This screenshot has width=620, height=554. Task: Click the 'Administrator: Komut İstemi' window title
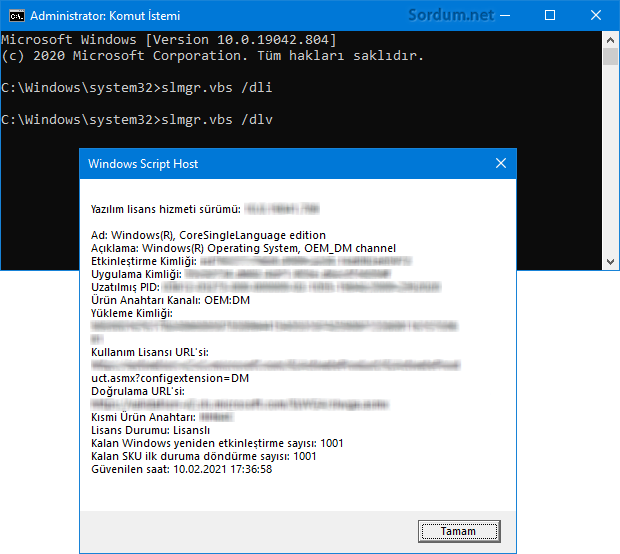click(105, 16)
